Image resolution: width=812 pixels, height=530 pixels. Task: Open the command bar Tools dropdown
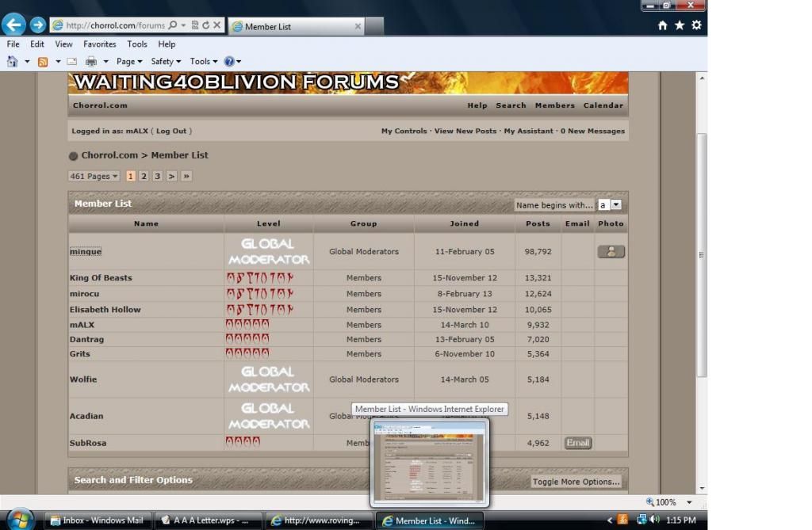pos(204,62)
